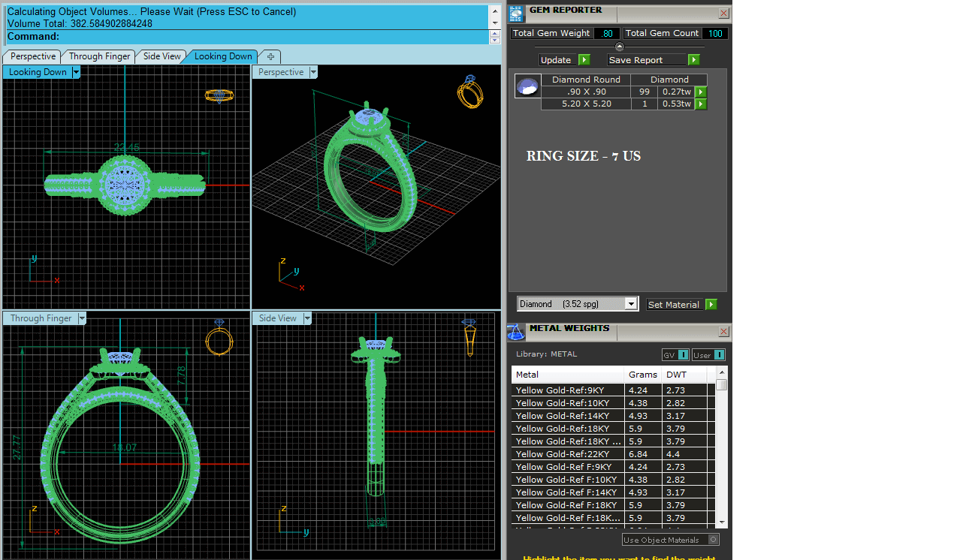Viewport: 957px width, 560px height.
Task: Click the Perspective viewport title label
Action: 281,72
